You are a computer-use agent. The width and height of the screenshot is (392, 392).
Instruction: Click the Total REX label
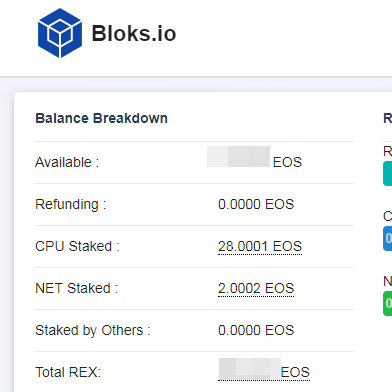click(x=68, y=372)
